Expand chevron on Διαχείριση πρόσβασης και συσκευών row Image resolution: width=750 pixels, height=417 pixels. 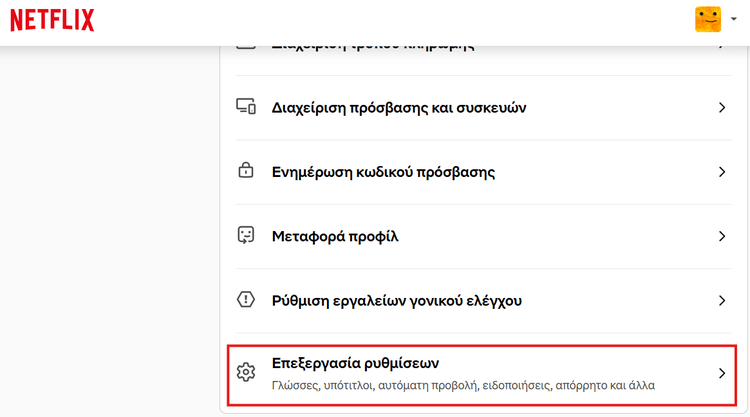pyautogui.click(x=721, y=107)
